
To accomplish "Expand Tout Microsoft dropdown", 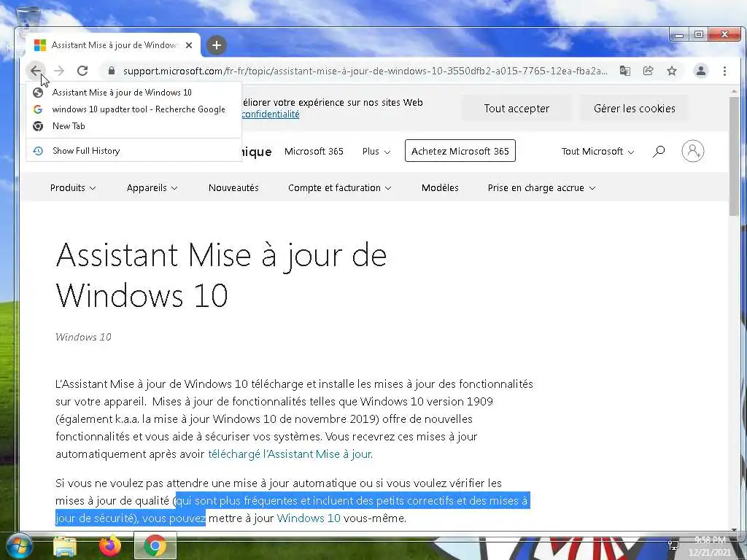I will coord(597,152).
